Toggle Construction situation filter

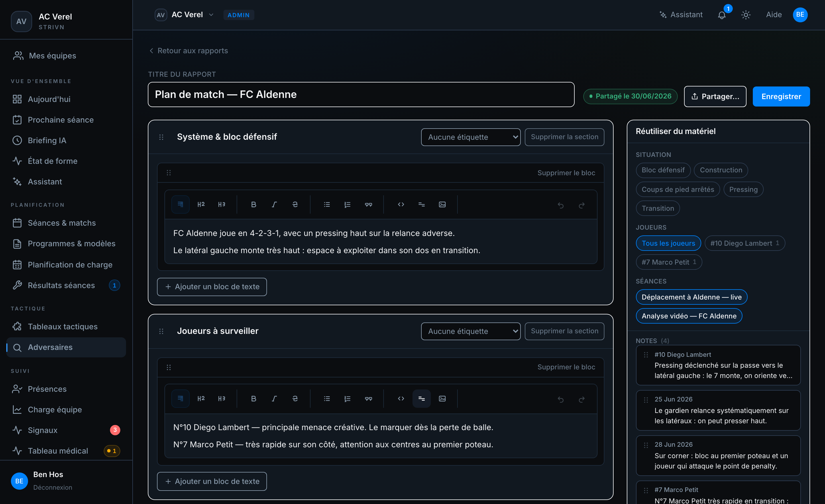coord(721,170)
